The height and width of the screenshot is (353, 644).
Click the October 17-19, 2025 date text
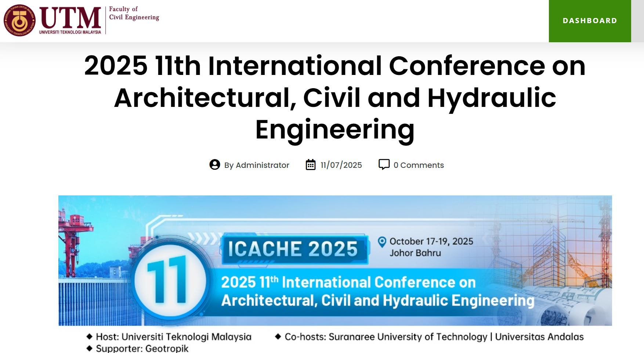(x=431, y=241)
